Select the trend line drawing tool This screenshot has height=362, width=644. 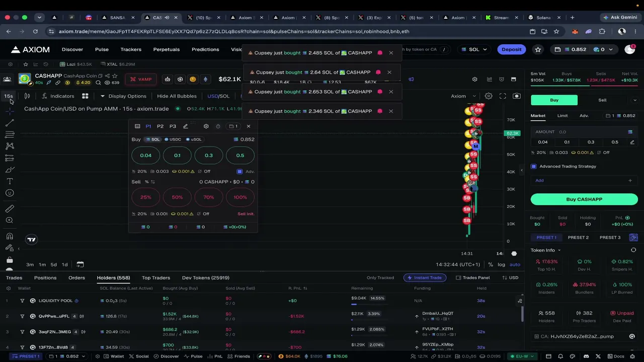click(x=10, y=123)
